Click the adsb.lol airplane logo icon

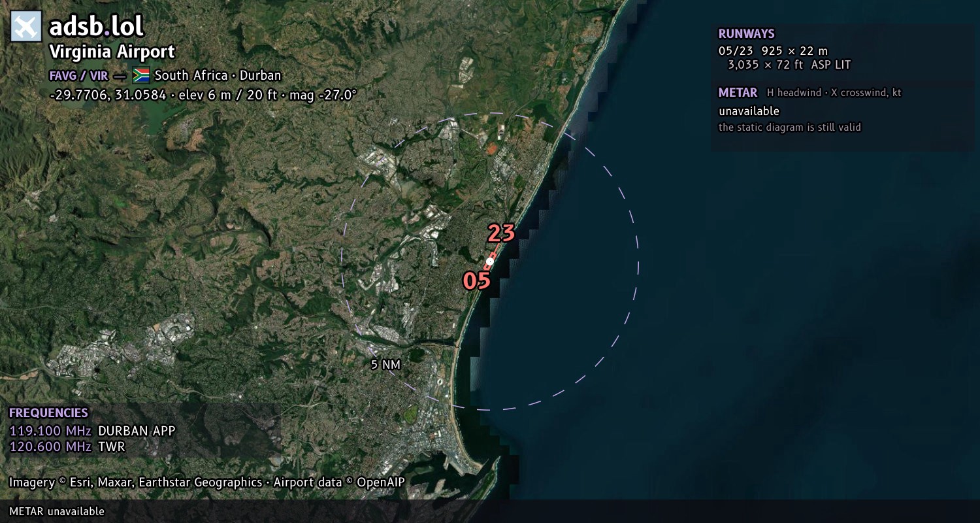pyautogui.click(x=26, y=27)
